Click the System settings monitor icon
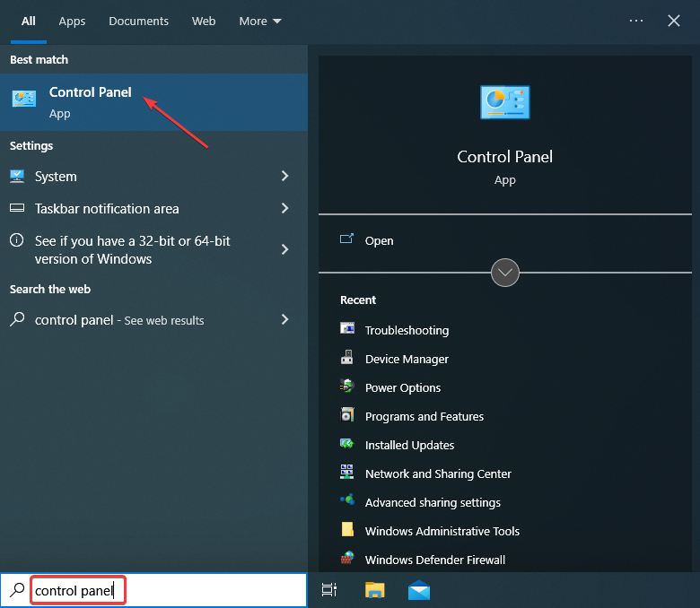Viewport: 700px width, 608px height. tap(17, 176)
